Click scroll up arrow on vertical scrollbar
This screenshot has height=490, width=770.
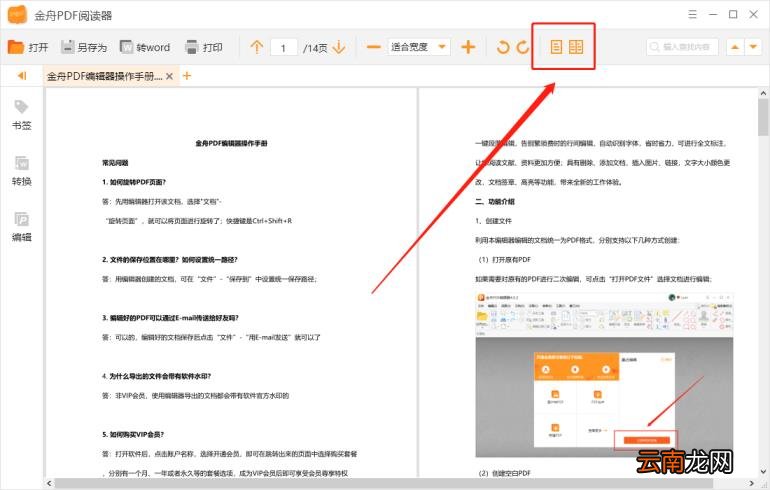pos(763,92)
